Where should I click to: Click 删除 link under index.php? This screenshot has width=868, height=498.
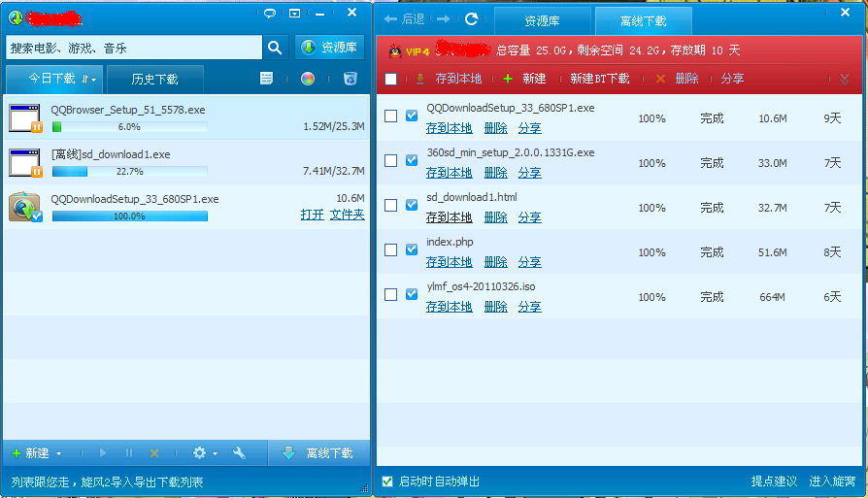tap(496, 262)
